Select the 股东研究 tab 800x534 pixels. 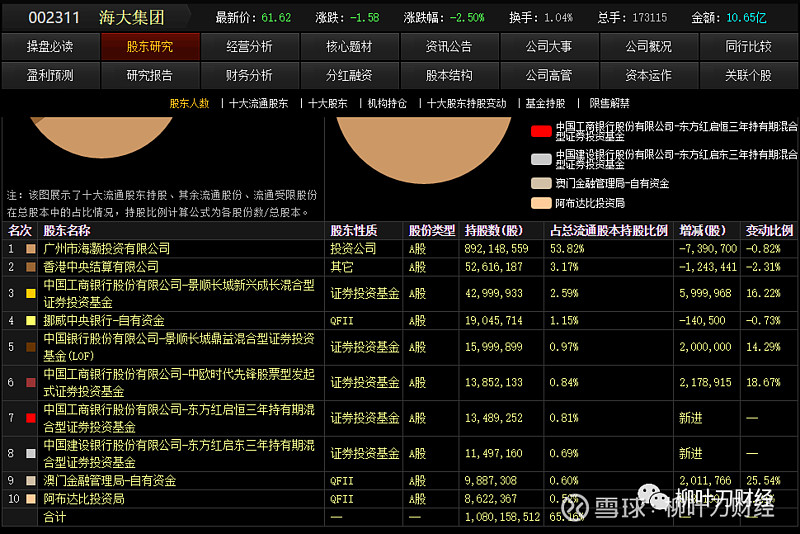pyautogui.click(x=150, y=47)
